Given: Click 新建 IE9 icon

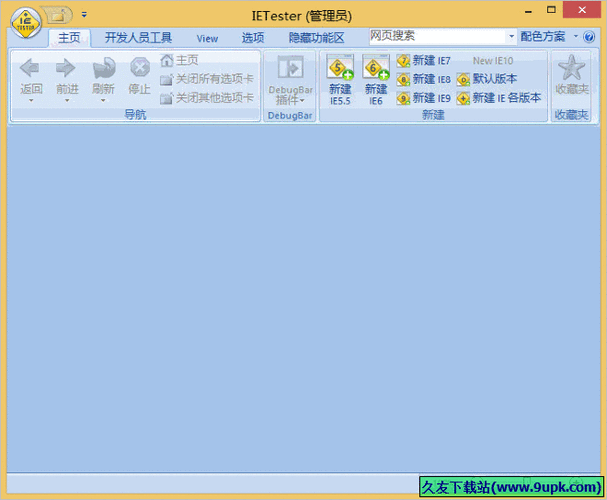Looking at the screenshot, I should tap(403, 98).
